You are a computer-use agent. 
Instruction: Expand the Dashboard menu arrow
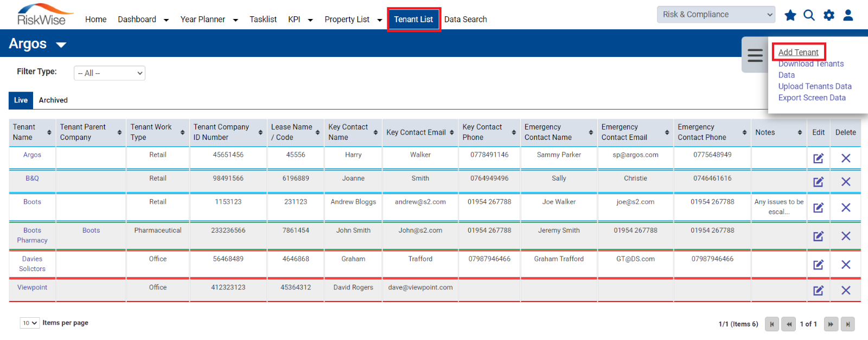166,20
